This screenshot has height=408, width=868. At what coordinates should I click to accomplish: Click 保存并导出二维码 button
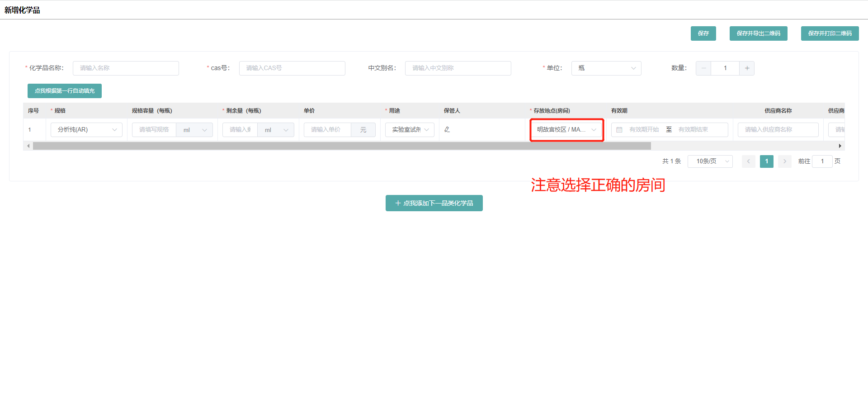(x=758, y=33)
